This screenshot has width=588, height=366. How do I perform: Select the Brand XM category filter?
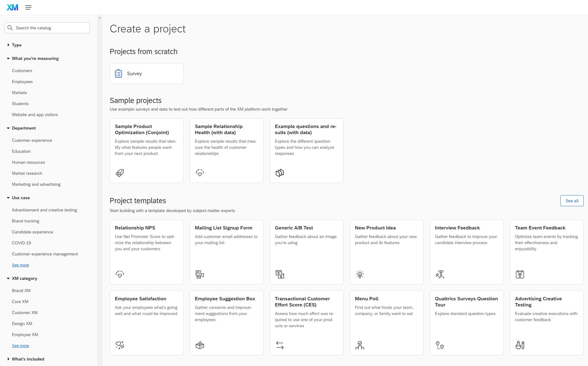point(21,291)
